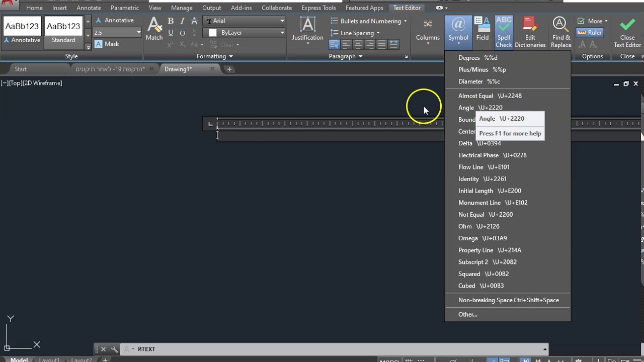Switch to the Drawing1 document tab
This screenshot has height=362, width=644.
pos(178,69)
